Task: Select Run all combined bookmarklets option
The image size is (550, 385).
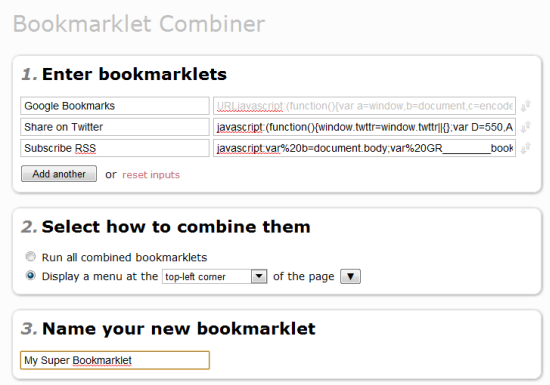Action: tap(31, 257)
